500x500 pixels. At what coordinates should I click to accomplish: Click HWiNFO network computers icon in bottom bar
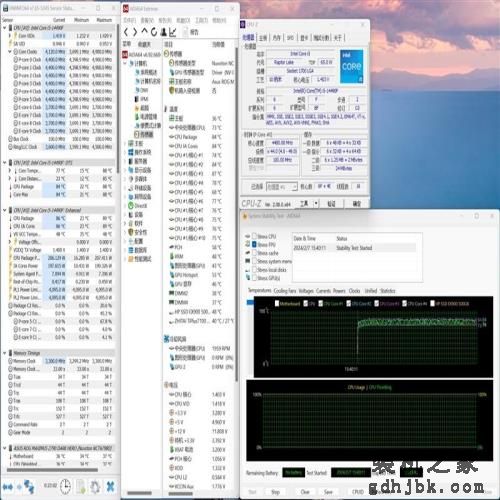click(29, 487)
